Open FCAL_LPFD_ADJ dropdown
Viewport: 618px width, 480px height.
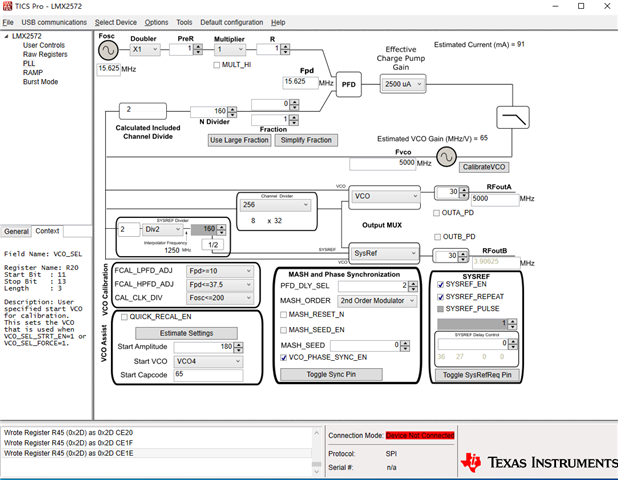[x=219, y=271]
